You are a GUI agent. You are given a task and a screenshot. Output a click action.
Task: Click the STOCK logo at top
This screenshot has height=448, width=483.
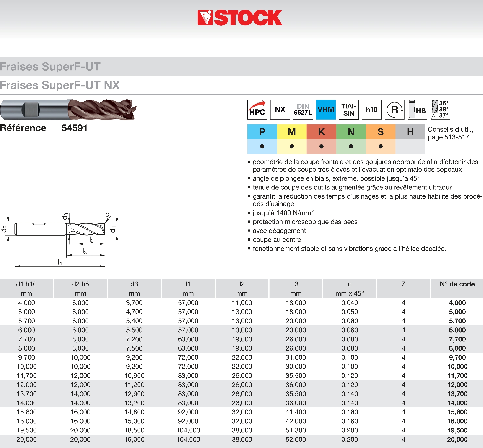click(x=240, y=17)
